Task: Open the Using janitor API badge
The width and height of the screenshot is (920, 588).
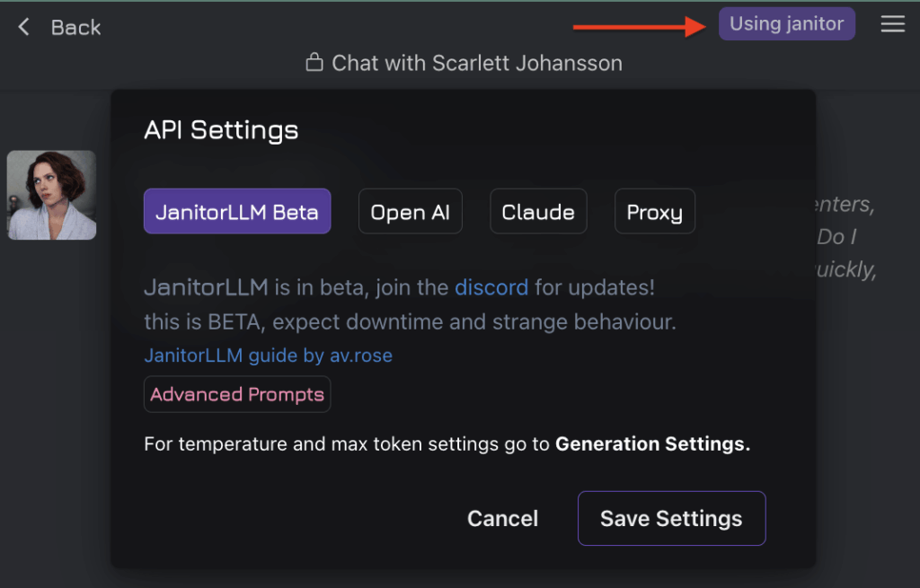Action: coord(786,24)
